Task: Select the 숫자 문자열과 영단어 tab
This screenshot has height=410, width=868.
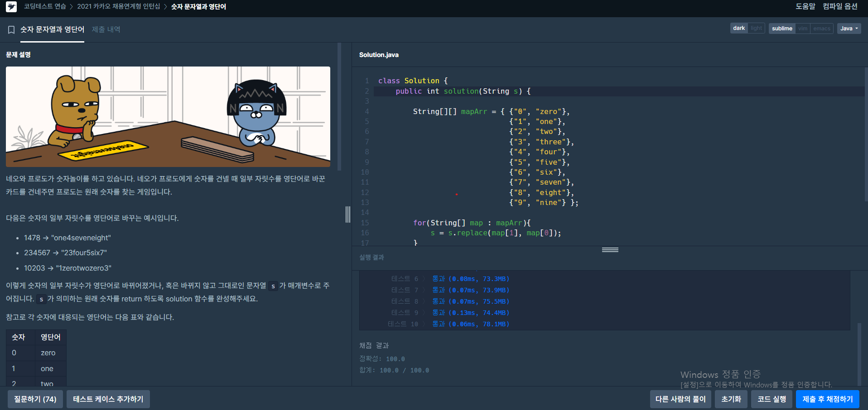Action: coord(52,29)
